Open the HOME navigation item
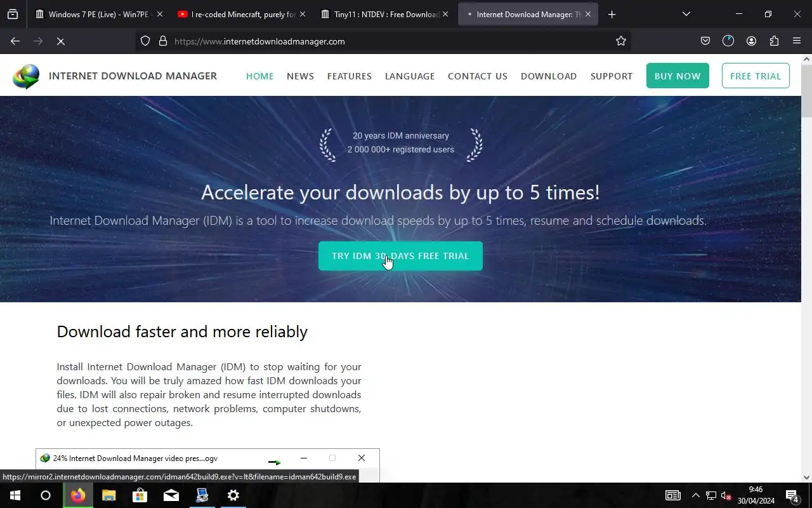Viewport: 812px width, 508px height. click(x=260, y=76)
